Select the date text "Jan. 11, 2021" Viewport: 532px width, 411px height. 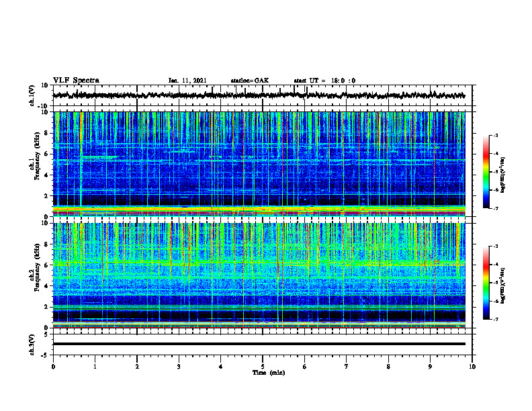pos(187,81)
